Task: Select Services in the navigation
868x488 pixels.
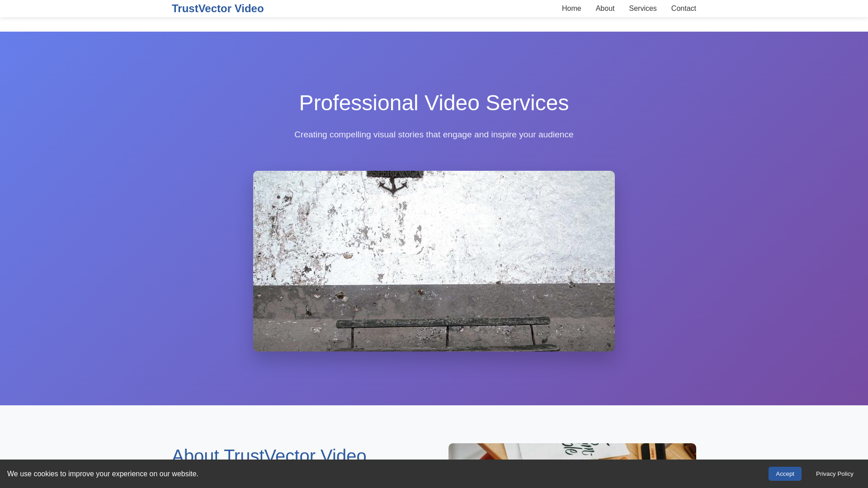Action: tap(642, 9)
